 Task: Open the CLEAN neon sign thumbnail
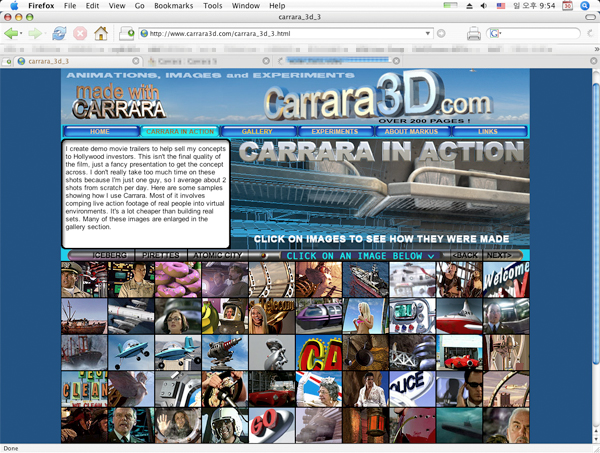point(84,389)
